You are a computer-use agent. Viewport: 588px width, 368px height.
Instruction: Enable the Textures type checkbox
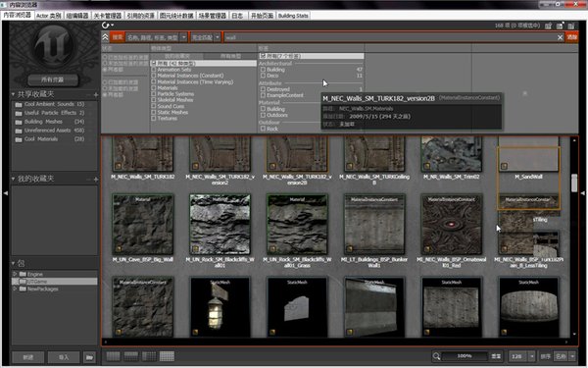pos(154,118)
